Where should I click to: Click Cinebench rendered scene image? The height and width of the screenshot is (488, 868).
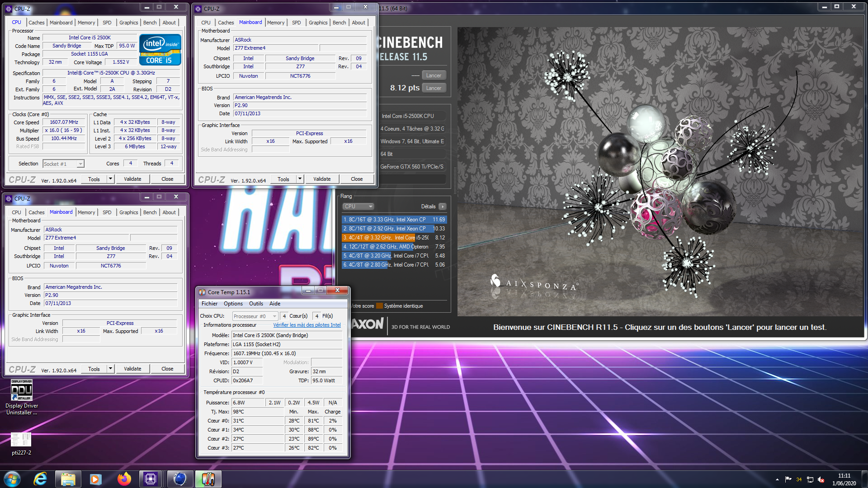click(660, 172)
